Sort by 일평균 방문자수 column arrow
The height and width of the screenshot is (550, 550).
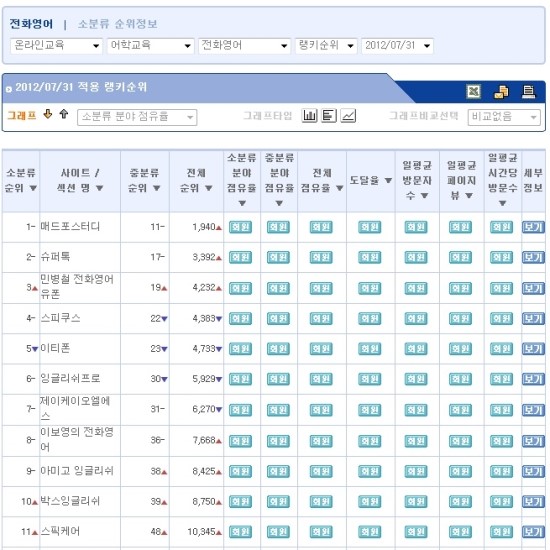click(424, 196)
